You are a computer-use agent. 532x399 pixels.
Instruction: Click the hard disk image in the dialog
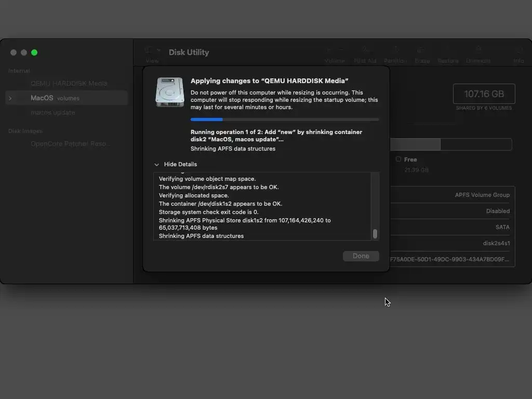pyautogui.click(x=170, y=92)
